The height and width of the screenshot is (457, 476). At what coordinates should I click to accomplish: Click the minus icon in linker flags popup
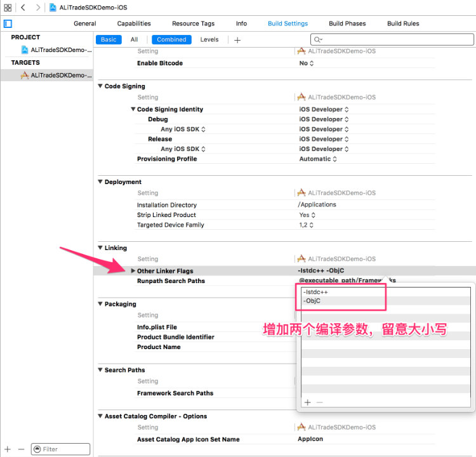click(319, 402)
